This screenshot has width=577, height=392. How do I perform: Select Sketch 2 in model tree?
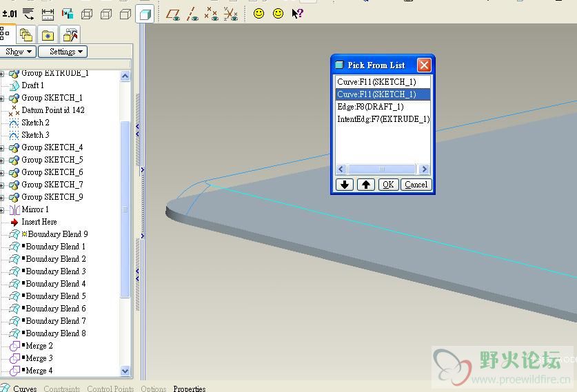click(35, 123)
